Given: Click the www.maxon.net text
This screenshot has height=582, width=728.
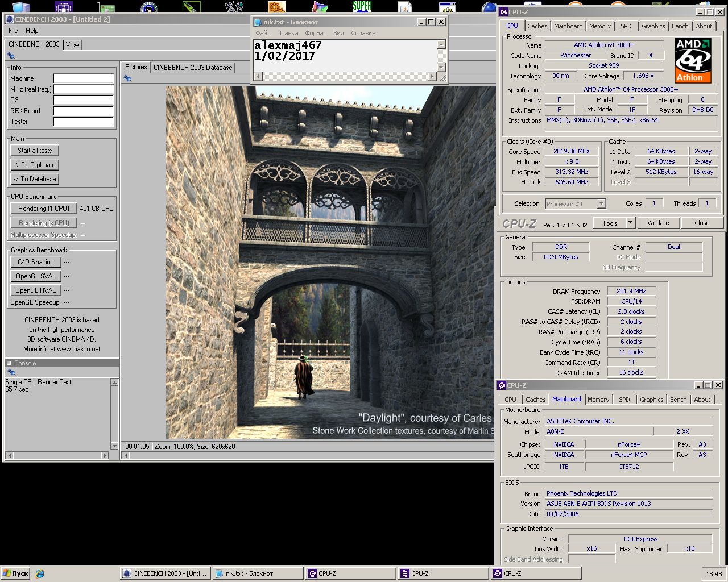Looking at the screenshot, I should click(78, 349).
